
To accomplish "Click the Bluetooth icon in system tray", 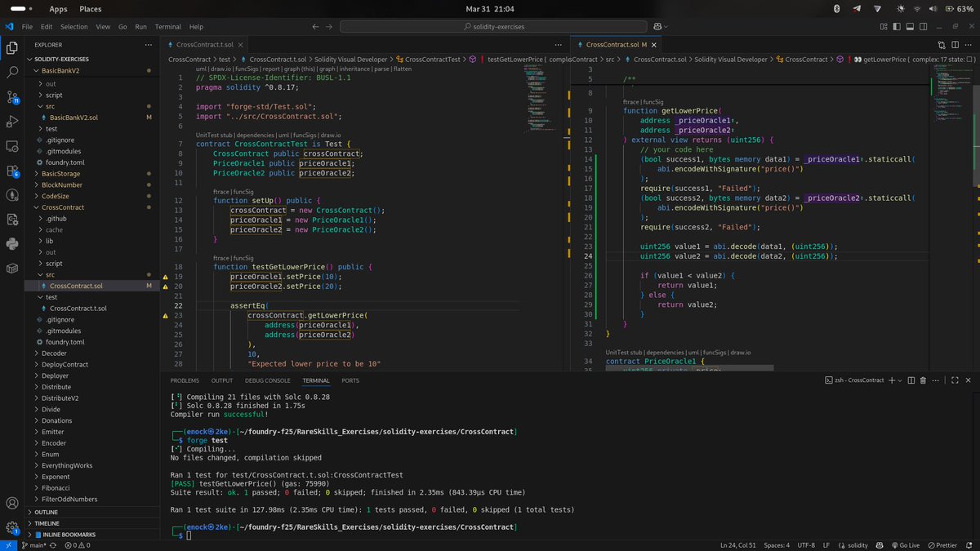I will point(836,9).
